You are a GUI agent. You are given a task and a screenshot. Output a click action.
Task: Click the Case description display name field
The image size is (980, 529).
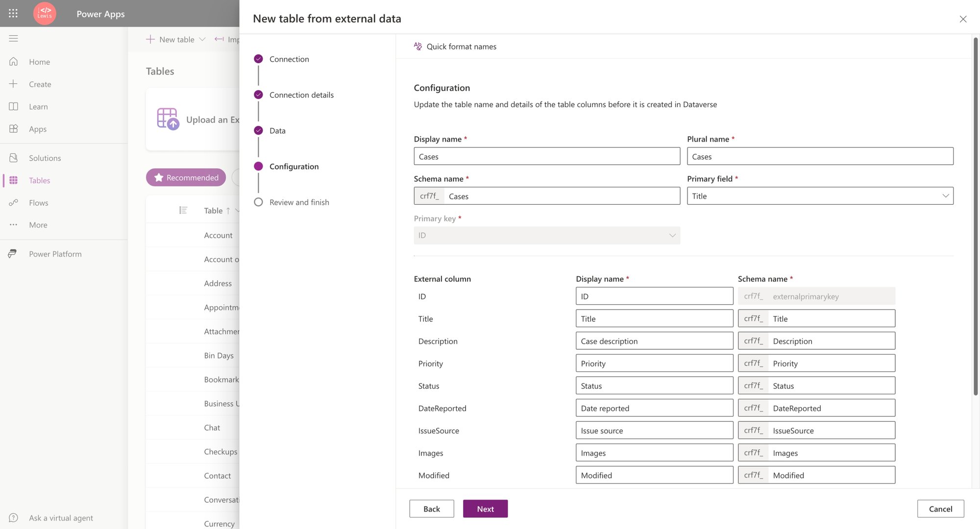pos(654,341)
